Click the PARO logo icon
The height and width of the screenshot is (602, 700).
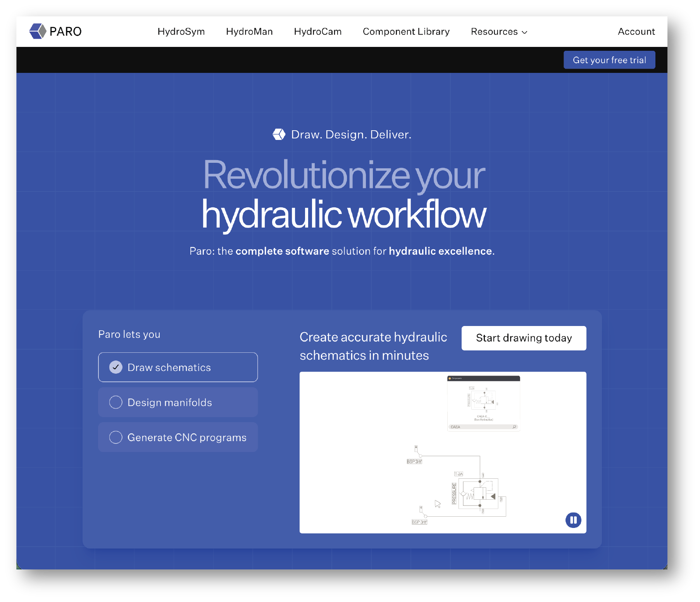point(38,31)
